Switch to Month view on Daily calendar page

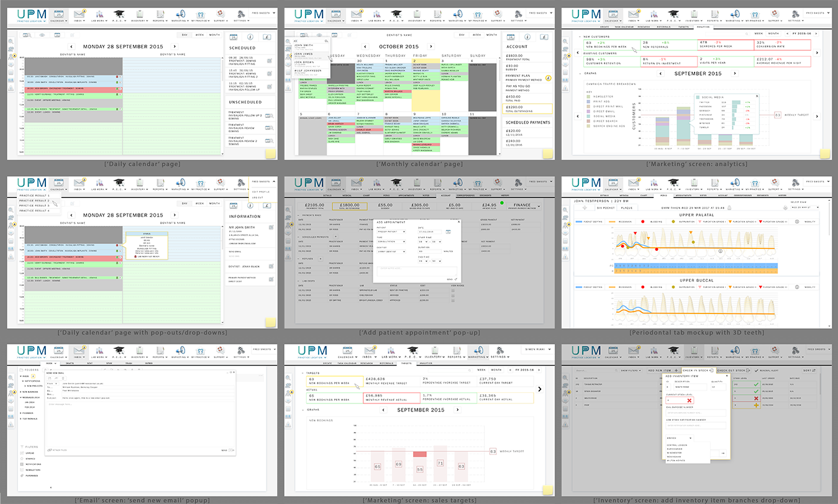pos(214,35)
